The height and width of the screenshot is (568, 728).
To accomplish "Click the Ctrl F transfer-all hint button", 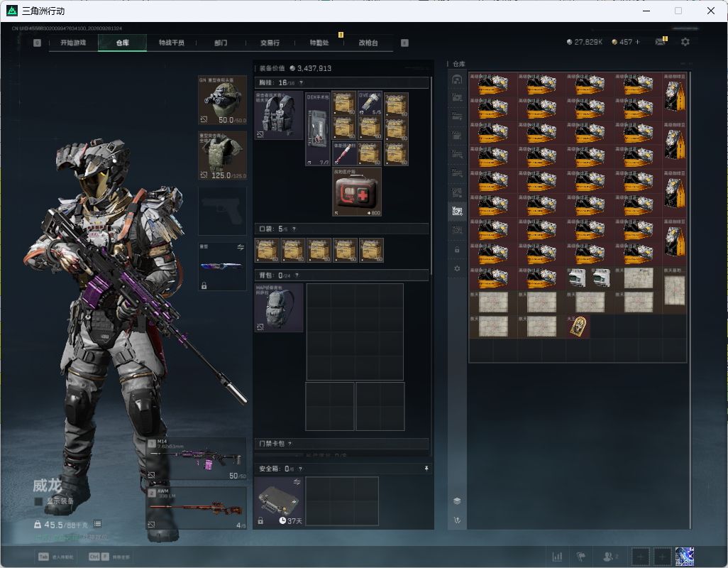I will click(109, 557).
